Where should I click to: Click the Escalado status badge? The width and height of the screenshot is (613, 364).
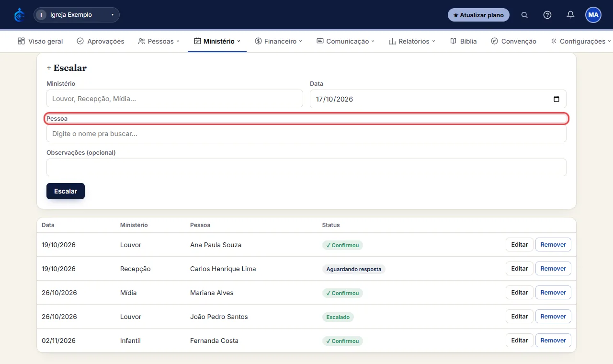[338, 317]
